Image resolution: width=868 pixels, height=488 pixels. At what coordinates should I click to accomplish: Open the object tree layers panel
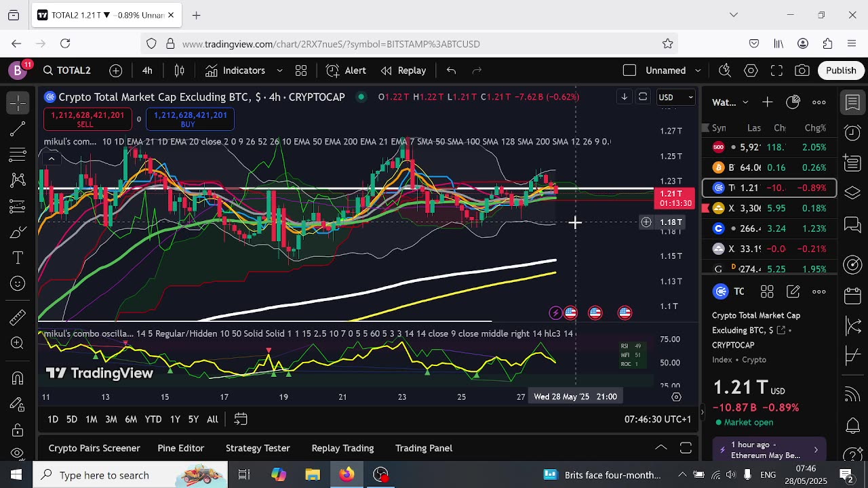(853, 193)
